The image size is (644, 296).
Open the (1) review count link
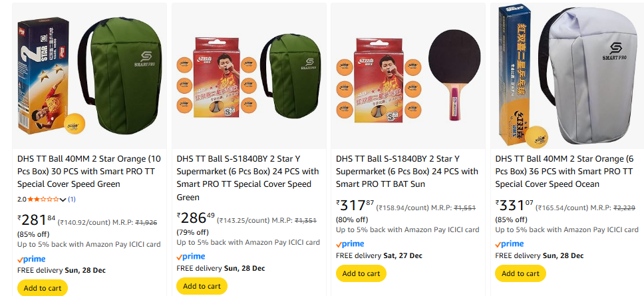(72, 199)
